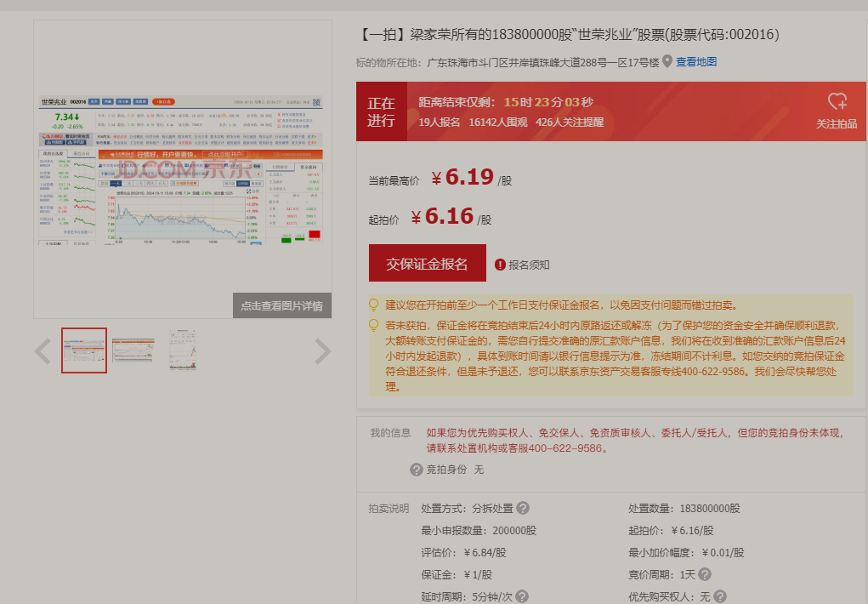The height and width of the screenshot is (604, 868).
Task: Click the large stock chart preview image
Action: [x=182, y=170]
